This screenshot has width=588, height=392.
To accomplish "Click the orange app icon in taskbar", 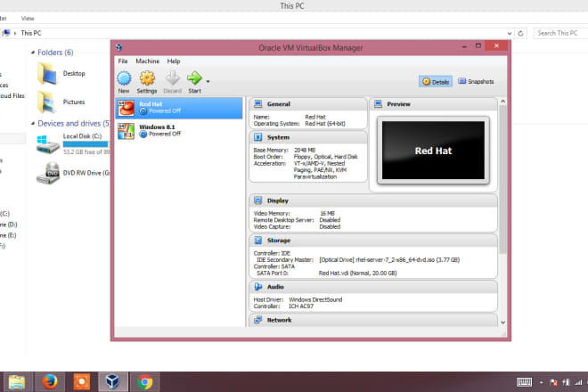I will click(x=81, y=382).
